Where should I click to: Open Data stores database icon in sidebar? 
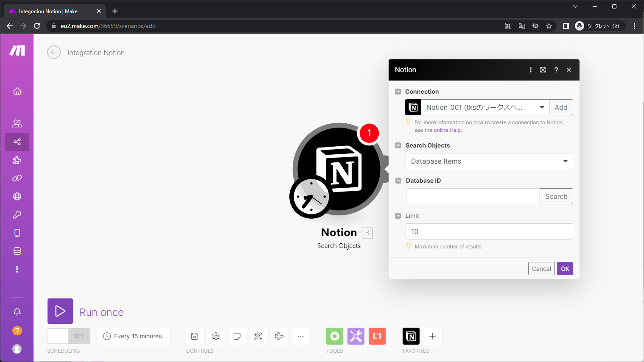[x=17, y=251]
